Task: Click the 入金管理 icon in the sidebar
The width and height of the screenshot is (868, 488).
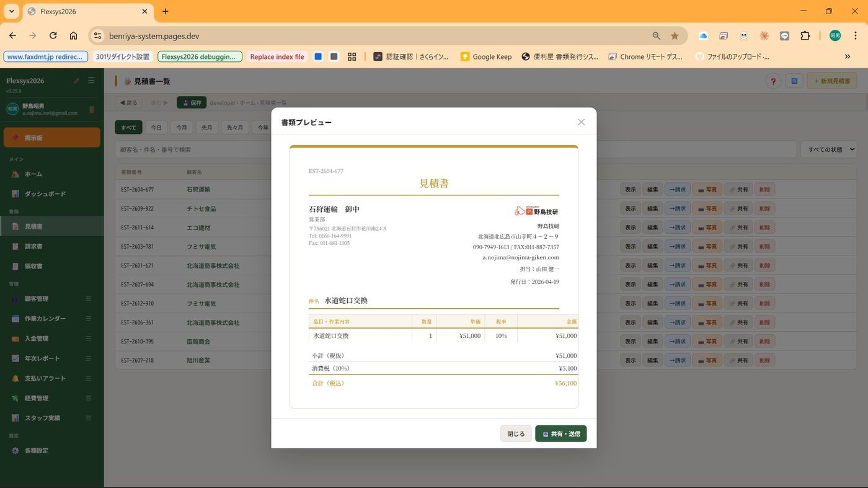Action: 15,339
